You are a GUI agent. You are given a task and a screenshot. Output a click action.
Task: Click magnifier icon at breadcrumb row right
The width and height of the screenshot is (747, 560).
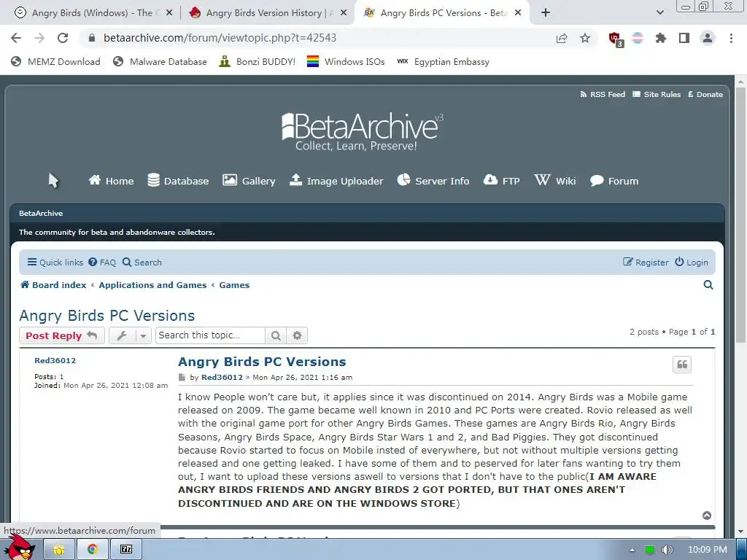tap(708, 285)
